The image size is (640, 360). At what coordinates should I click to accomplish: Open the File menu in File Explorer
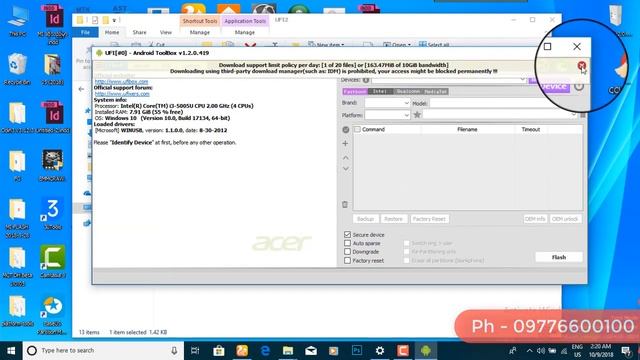coord(85,32)
